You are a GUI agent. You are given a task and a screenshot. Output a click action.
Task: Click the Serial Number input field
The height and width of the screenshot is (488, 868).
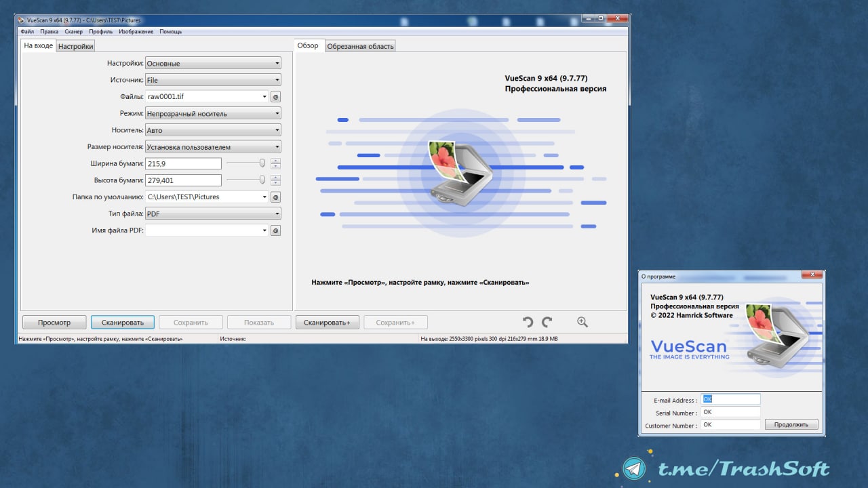tap(730, 412)
